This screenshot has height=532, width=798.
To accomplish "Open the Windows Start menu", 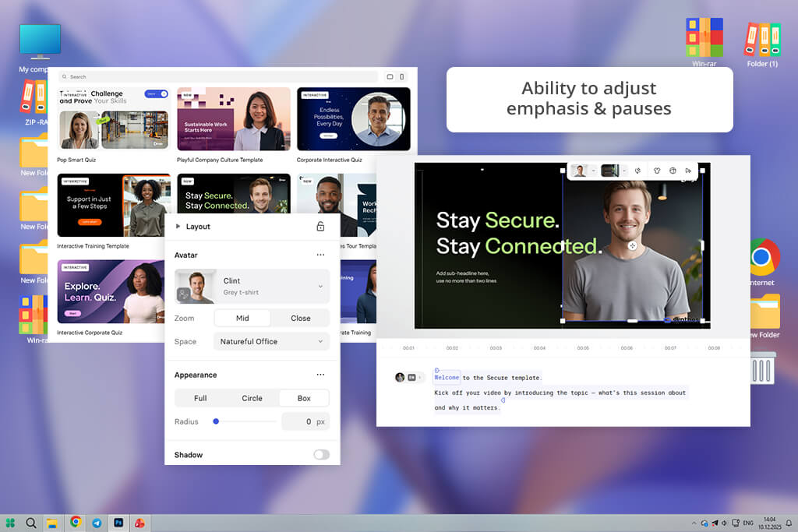I will pyautogui.click(x=10, y=523).
